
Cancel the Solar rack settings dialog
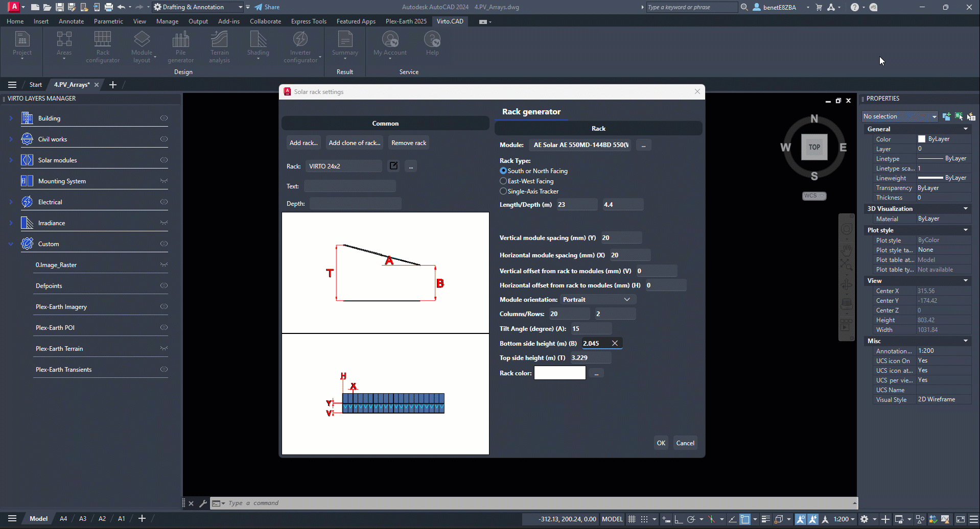coord(685,443)
